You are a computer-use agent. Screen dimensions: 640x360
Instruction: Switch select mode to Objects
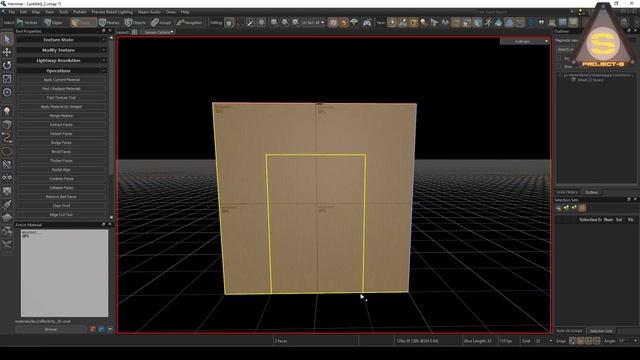136,23
